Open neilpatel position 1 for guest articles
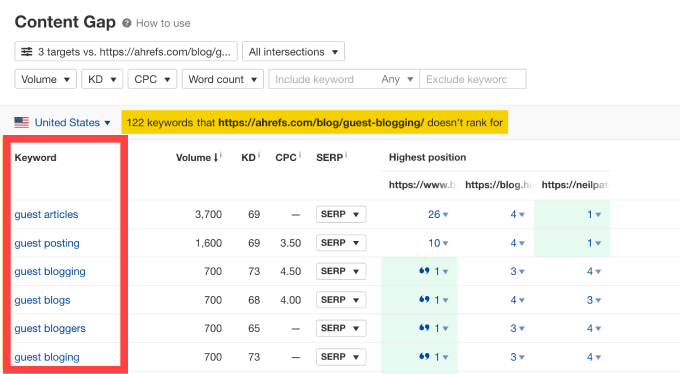 (594, 214)
